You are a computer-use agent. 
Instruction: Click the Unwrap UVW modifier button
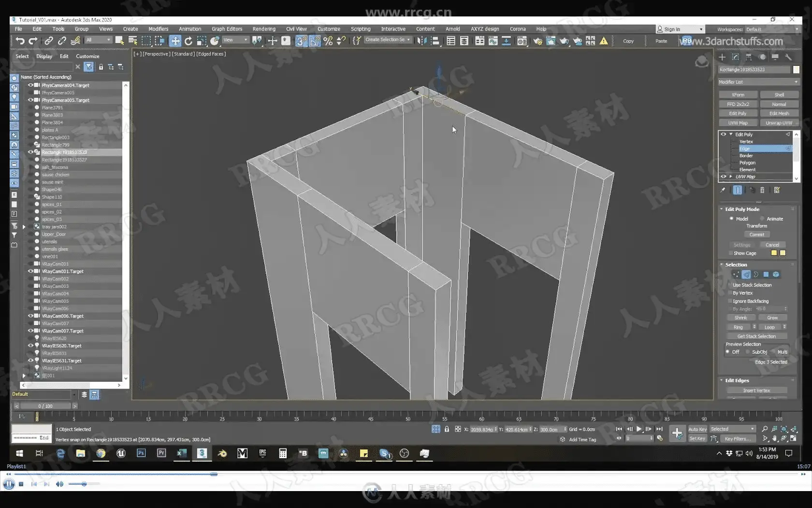(779, 123)
